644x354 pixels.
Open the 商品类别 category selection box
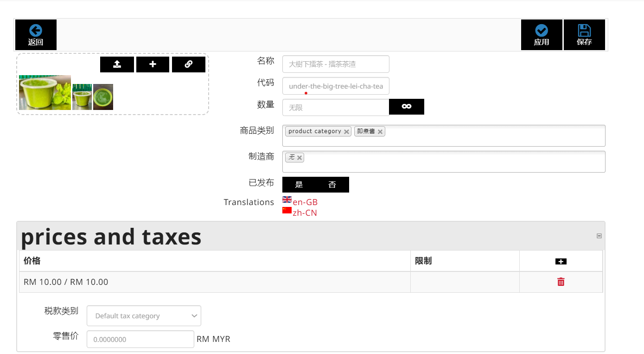(444, 135)
